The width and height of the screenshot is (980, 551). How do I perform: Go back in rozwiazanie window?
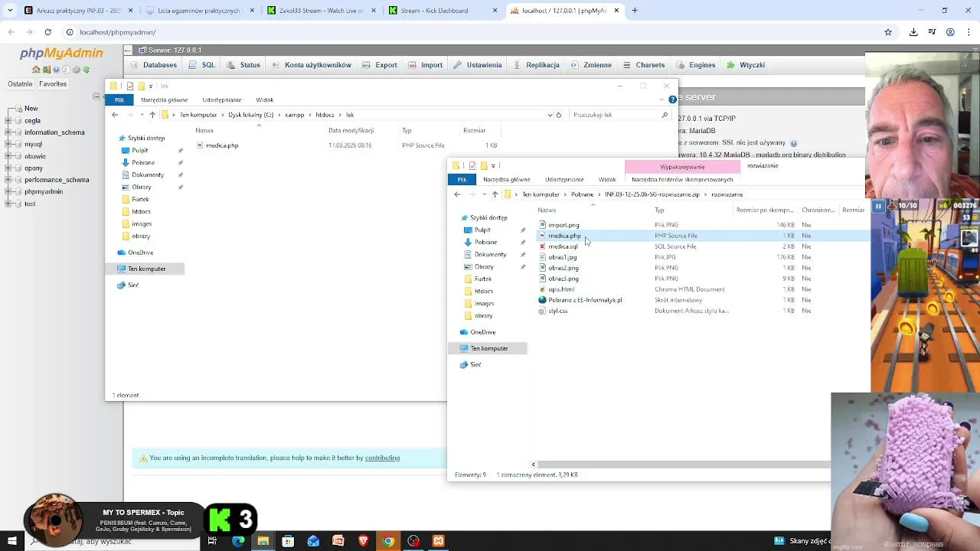(457, 194)
